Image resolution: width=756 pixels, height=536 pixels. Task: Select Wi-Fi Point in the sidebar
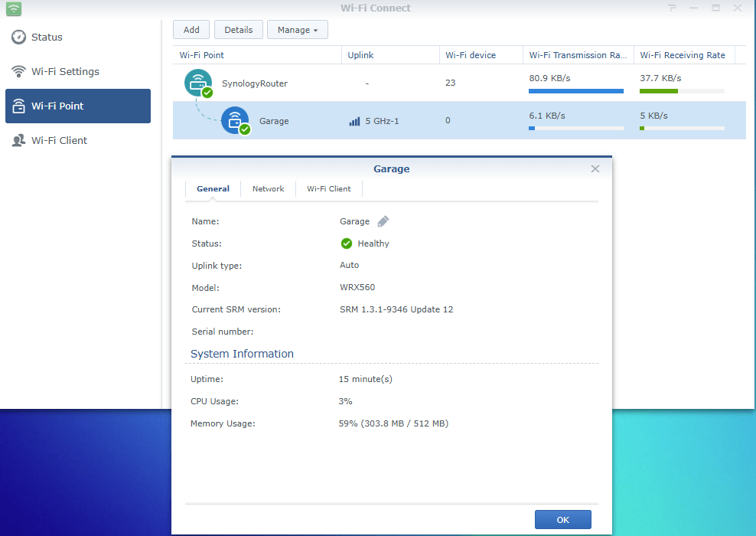click(x=77, y=106)
